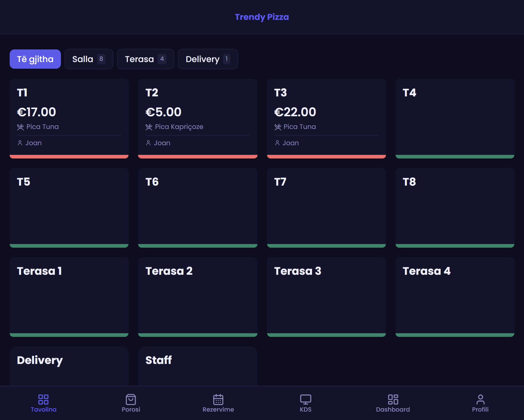The width and height of the screenshot is (524, 420).
Task: Open table T2 with €5.00 order
Action: point(197,118)
